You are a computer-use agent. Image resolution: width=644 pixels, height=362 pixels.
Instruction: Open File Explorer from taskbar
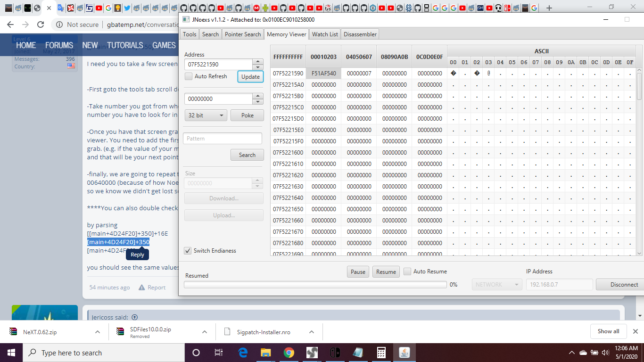pyautogui.click(x=266, y=353)
